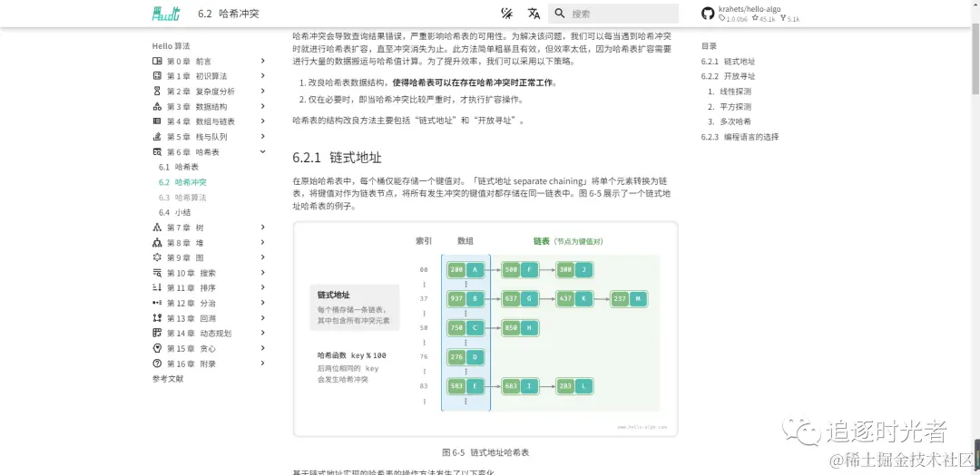
Task: Click the 第 3 章 数据结构 chapter icon
Action: point(157,106)
